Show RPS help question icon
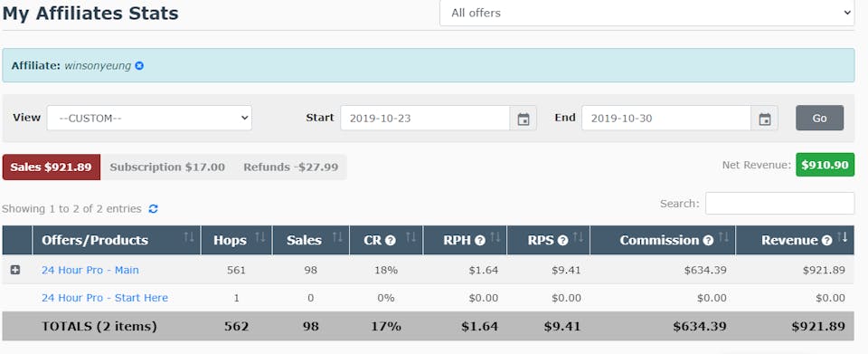Image resolution: width=868 pixels, height=354 pixels. (x=563, y=241)
